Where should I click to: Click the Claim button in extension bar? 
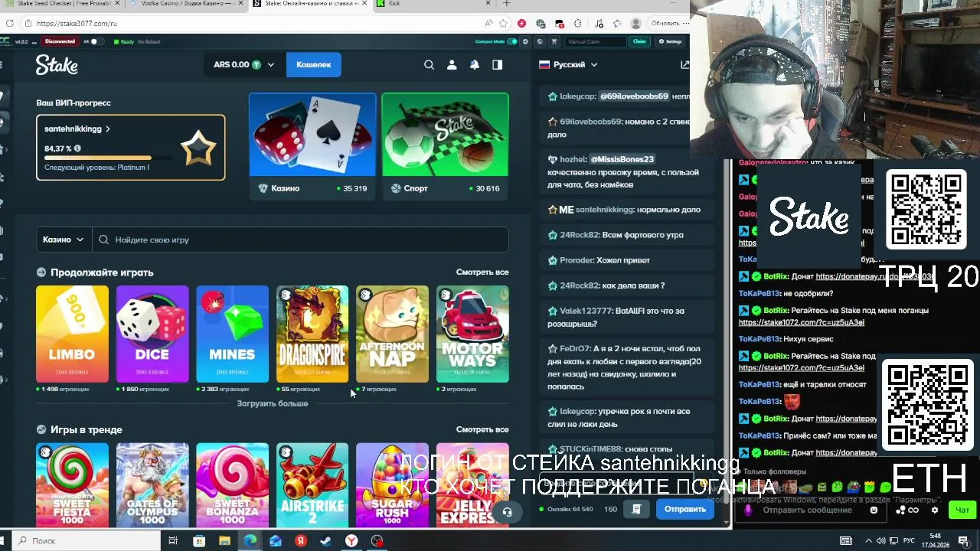tap(639, 41)
